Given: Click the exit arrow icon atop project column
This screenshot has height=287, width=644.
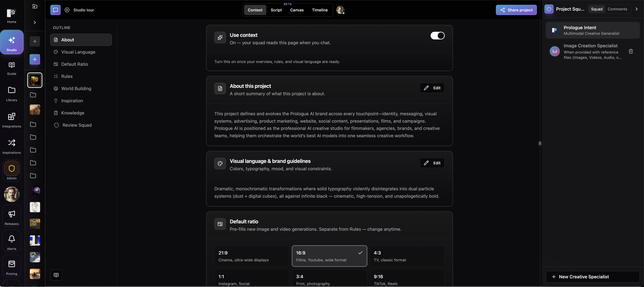Looking at the screenshot, I should point(35,6).
